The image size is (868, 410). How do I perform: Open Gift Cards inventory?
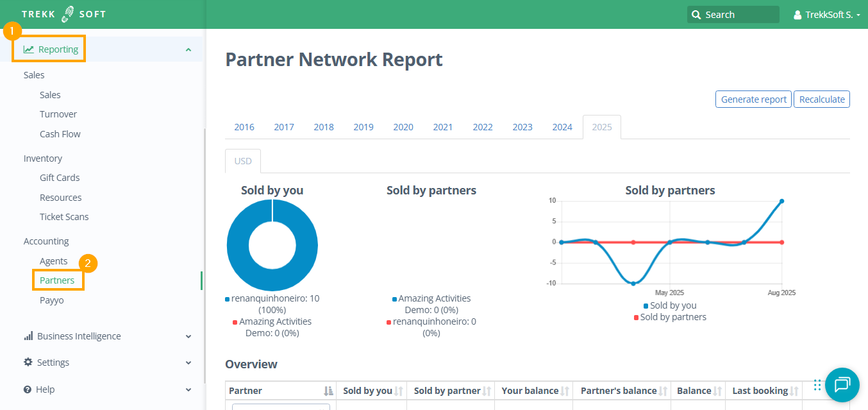tap(60, 178)
